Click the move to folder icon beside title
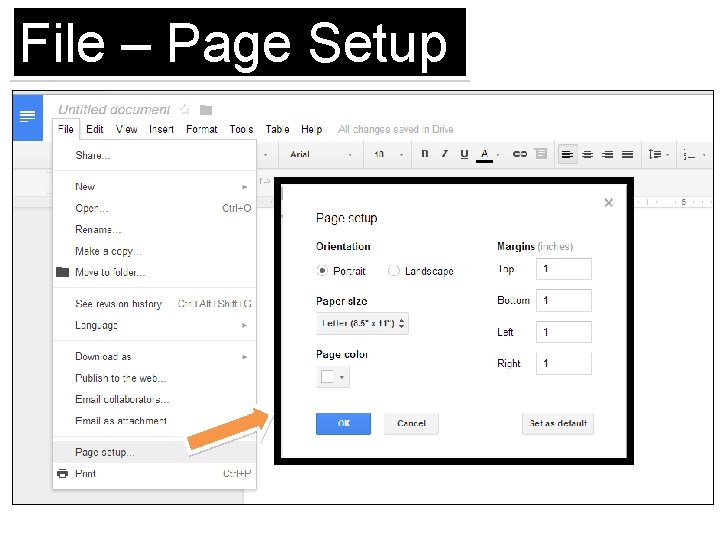 tap(206, 110)
